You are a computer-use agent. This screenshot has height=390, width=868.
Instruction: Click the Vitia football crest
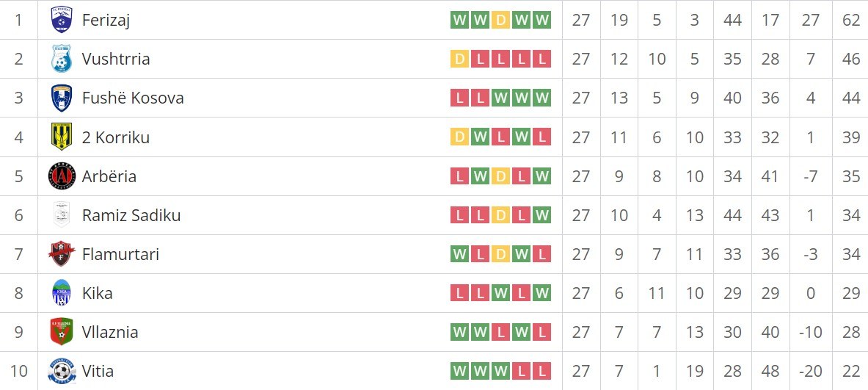coord(62,371)
